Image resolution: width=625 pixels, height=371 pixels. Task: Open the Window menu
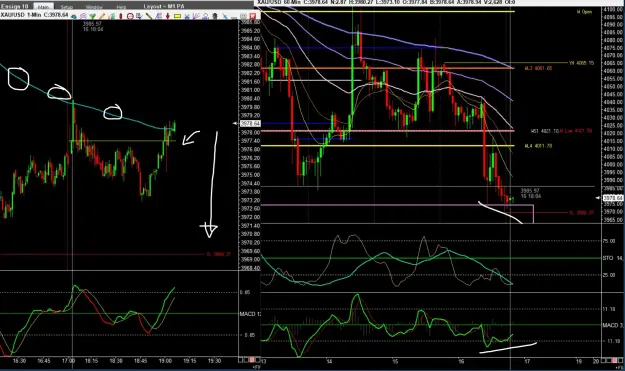[x=94, y=7]
